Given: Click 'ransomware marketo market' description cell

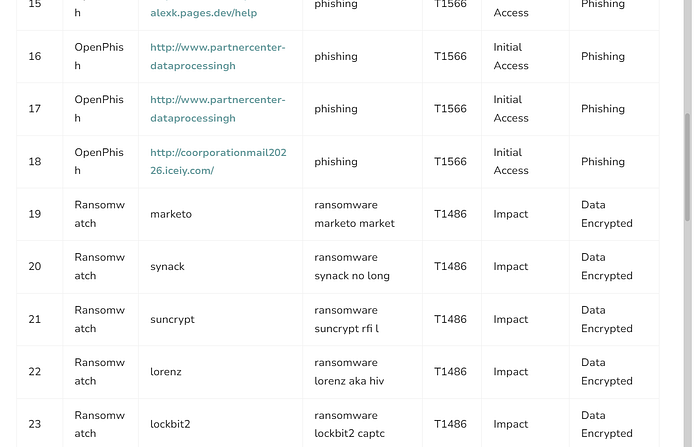Looking at the screenshot, I should [x=362, y=214].
